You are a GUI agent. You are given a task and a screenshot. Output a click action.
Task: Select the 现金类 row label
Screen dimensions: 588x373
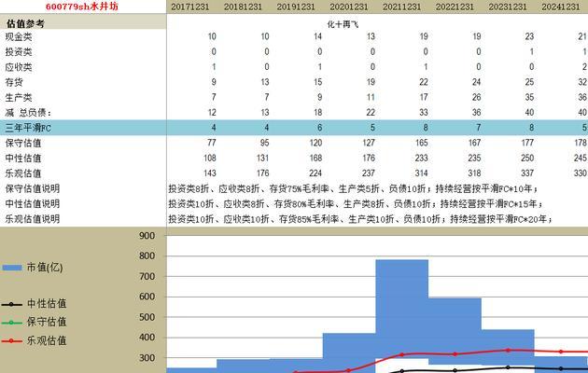pyautogui.click(x=19, y=36)
